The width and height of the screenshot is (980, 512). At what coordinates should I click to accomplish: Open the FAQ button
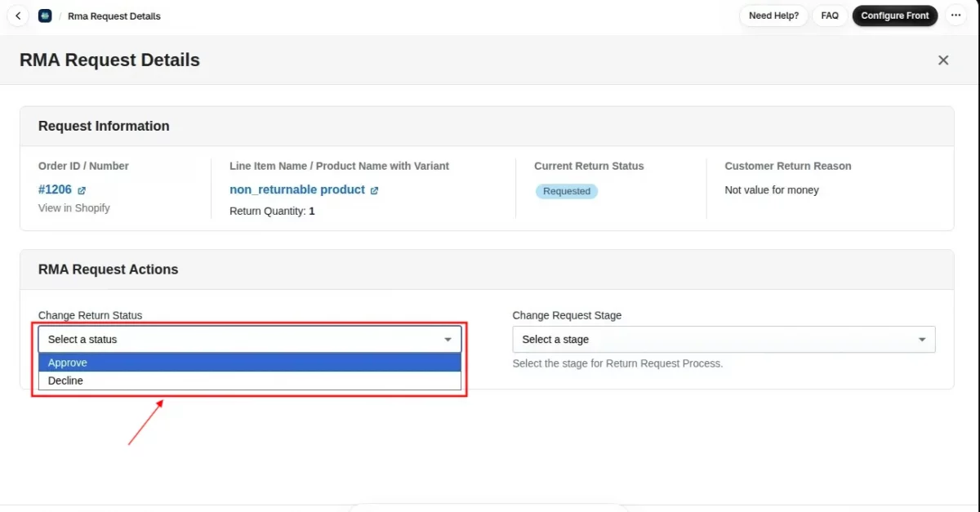pos(830,16)
